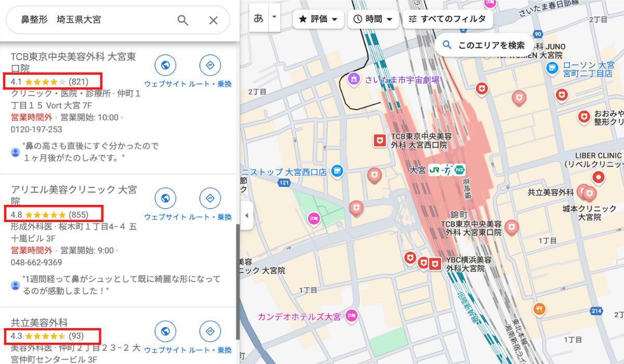This screenshot has height=364, width=624.
Task: Click the 4.8 rating with 855 reviews
Action: tap(49, 215)
